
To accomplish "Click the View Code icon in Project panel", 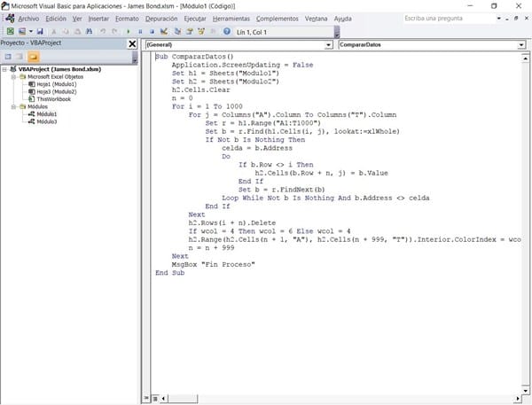I will pos(7,56).
